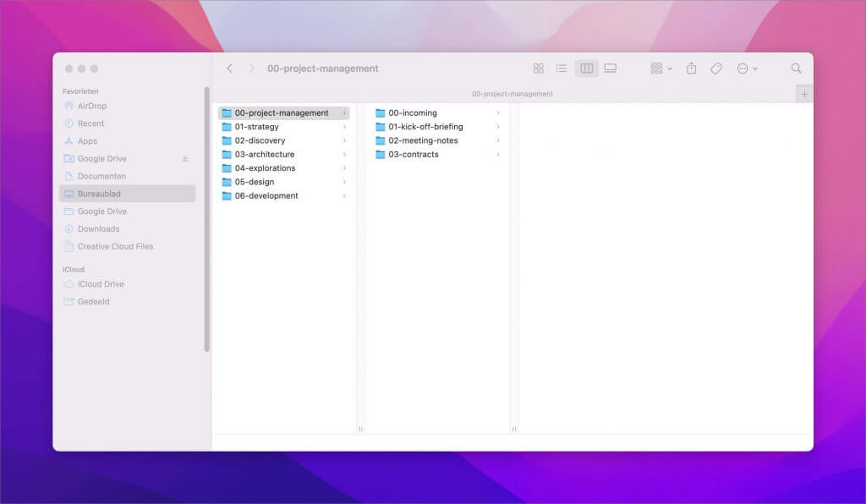
Task: Select the 05-design folder
Action: click(x=284, y=182)
